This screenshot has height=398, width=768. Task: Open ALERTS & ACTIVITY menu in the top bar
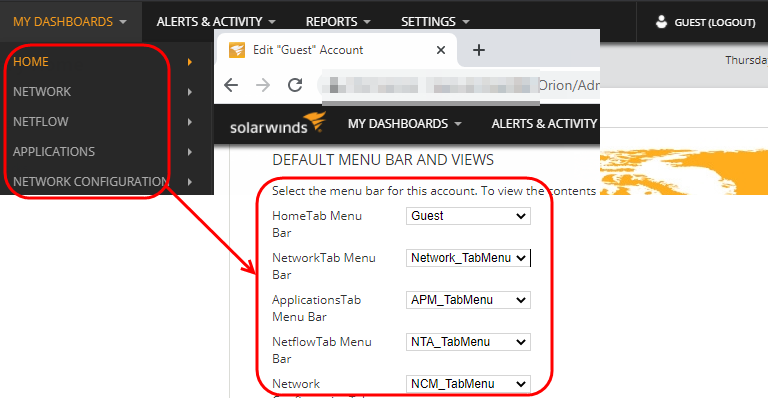click(216, 22)
